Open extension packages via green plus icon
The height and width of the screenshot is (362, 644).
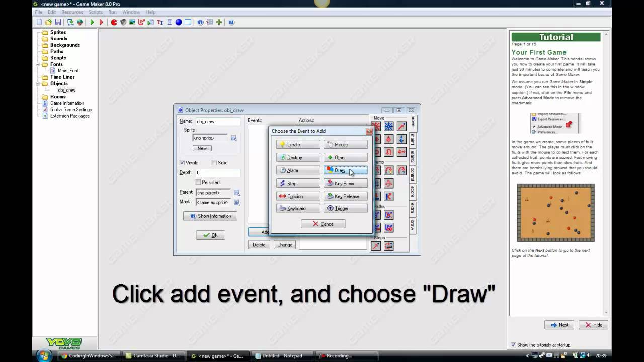coord(219,22)
